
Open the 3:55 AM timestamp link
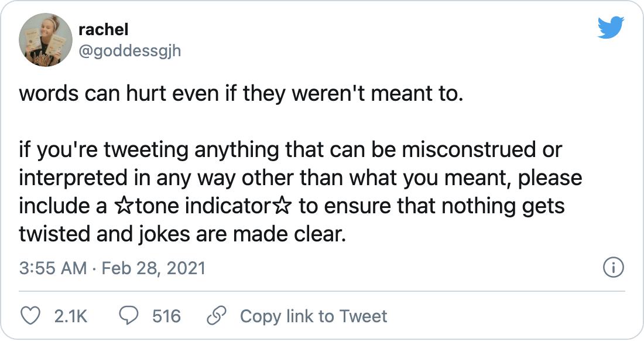(53, 268)
